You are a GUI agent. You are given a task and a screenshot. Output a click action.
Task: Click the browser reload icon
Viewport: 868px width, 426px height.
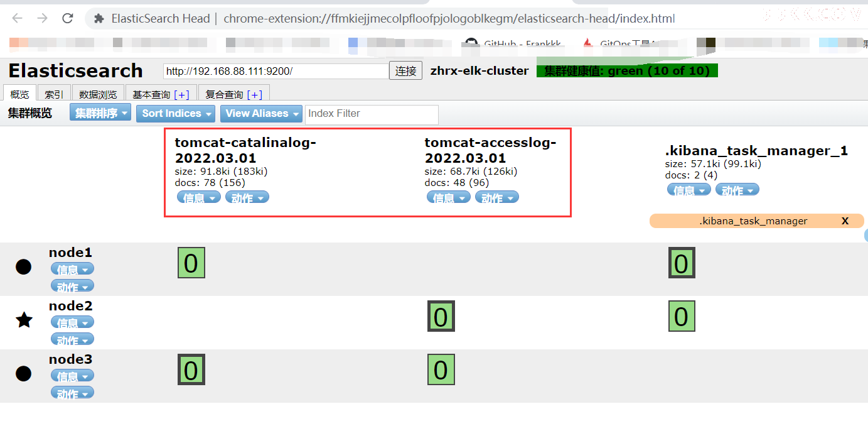tap(68, 18)
